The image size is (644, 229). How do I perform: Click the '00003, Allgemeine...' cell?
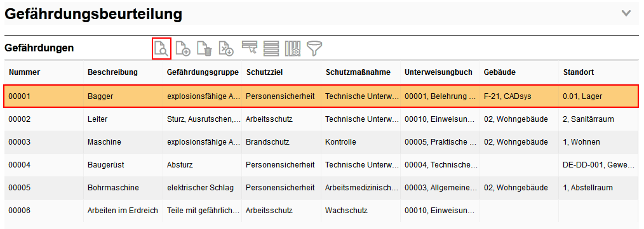[440, 188]
